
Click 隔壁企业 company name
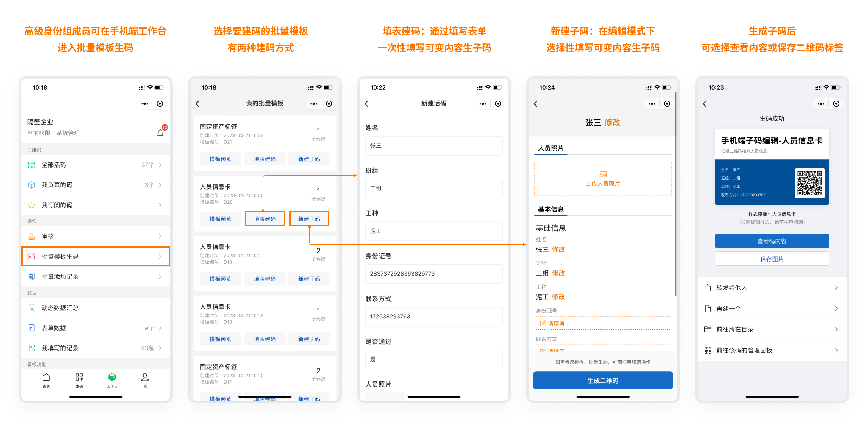pos(40,122)
